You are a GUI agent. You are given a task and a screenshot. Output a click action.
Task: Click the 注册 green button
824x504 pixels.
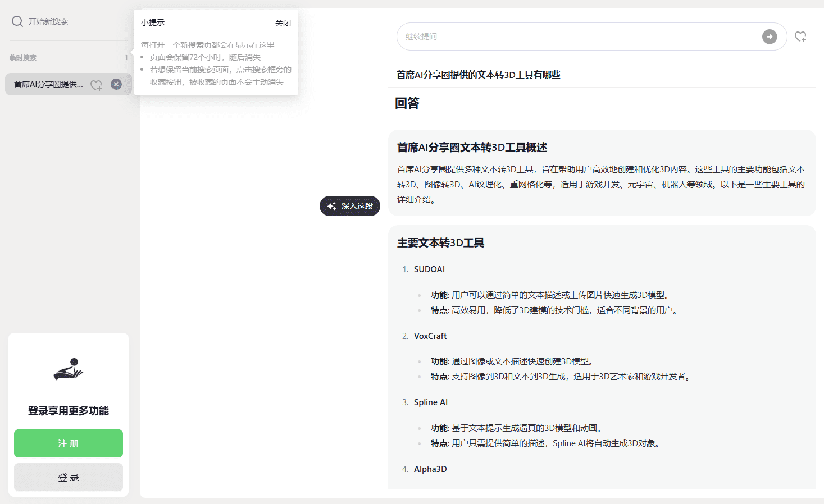(x=69, y=443)
